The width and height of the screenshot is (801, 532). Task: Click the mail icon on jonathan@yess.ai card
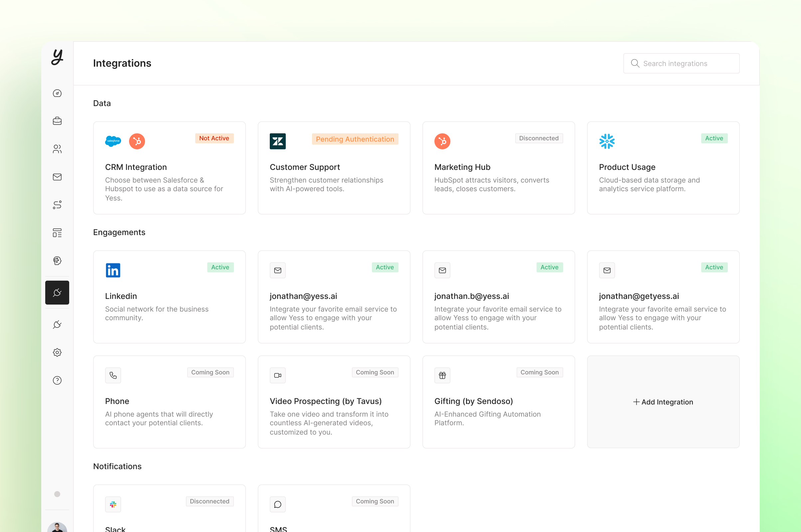(x=278, y=270)
